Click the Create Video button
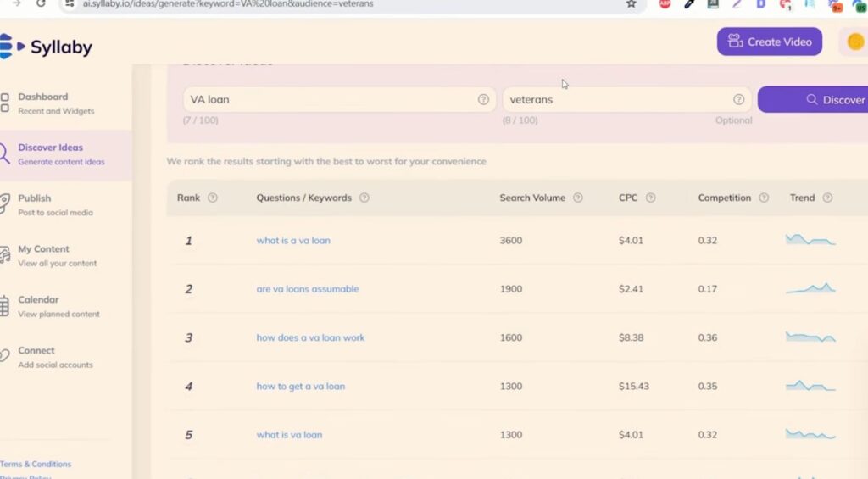This screenshot has width=868, height=479. 770,42
